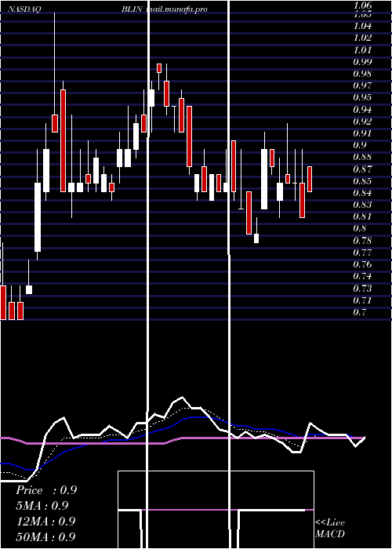
Task: Click the '<<Live MACD' label
Action: 330,529
